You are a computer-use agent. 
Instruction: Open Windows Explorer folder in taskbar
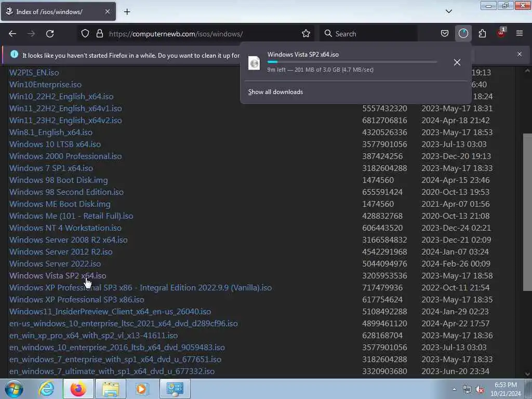[x=111, y=389]
